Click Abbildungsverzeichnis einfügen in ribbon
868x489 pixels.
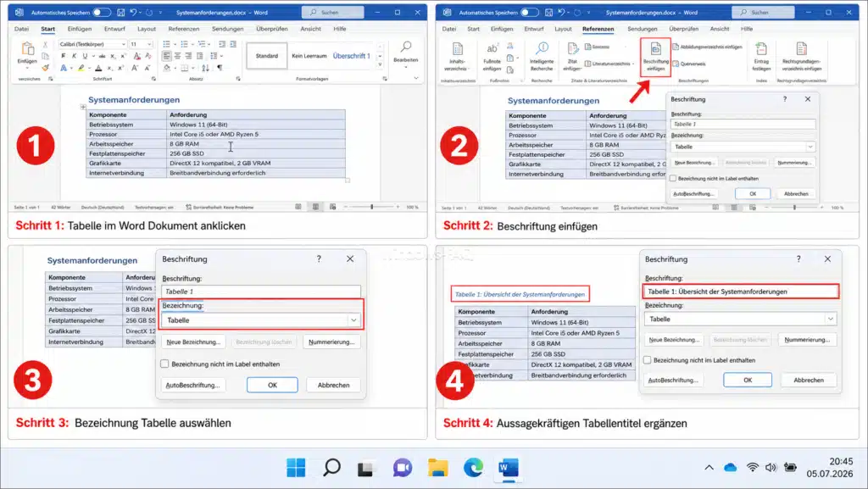(707, 47)
